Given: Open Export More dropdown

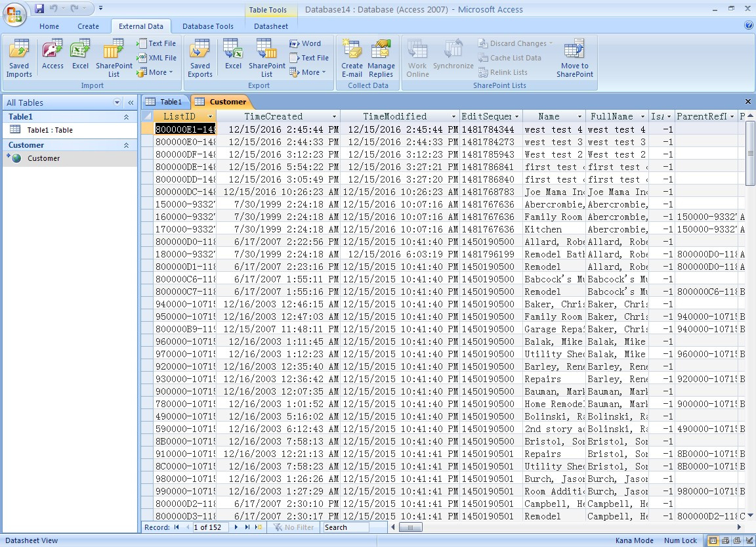Looking at the screenshot, I should coord(308,72).
